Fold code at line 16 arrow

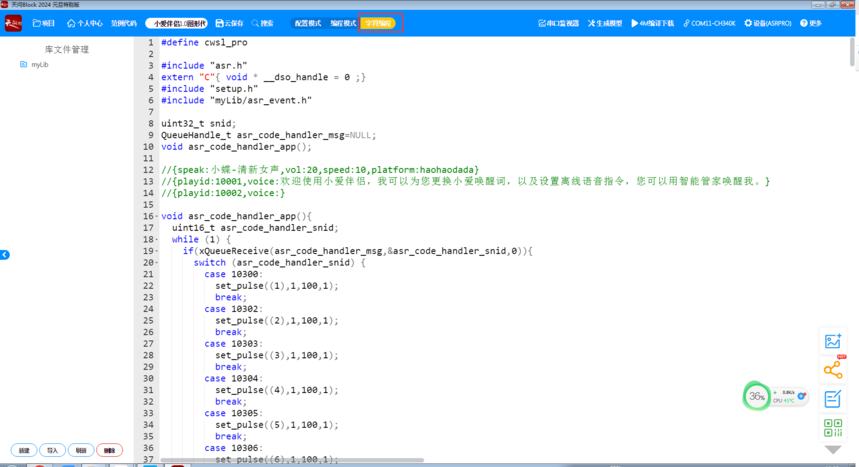click(x=157, y=217)
